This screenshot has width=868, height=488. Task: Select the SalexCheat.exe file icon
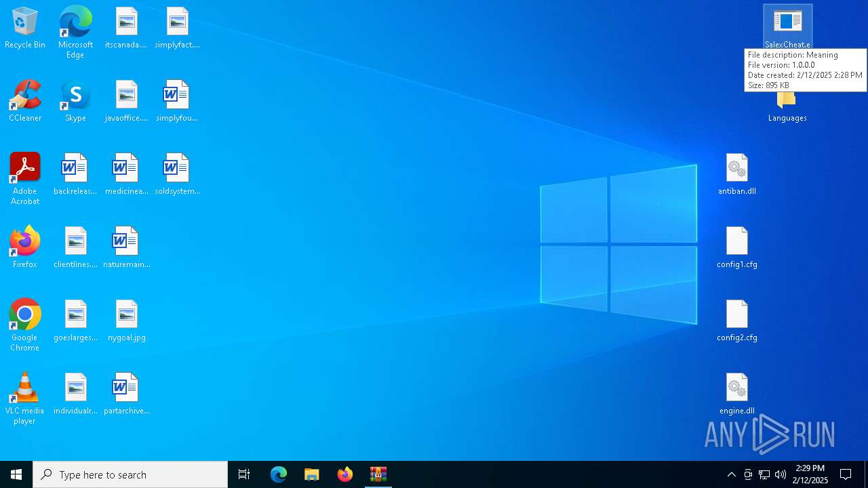pyautogui.click(x=787, y=27)
